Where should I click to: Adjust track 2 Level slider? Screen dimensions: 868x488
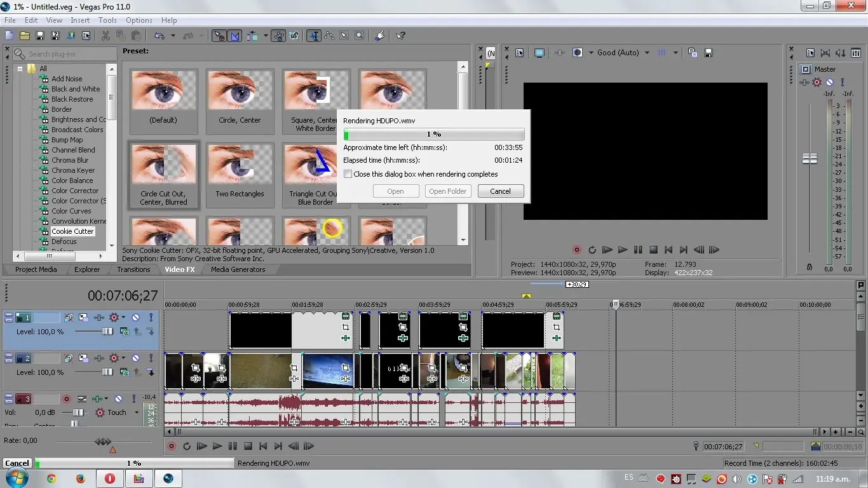pos(107,372)
